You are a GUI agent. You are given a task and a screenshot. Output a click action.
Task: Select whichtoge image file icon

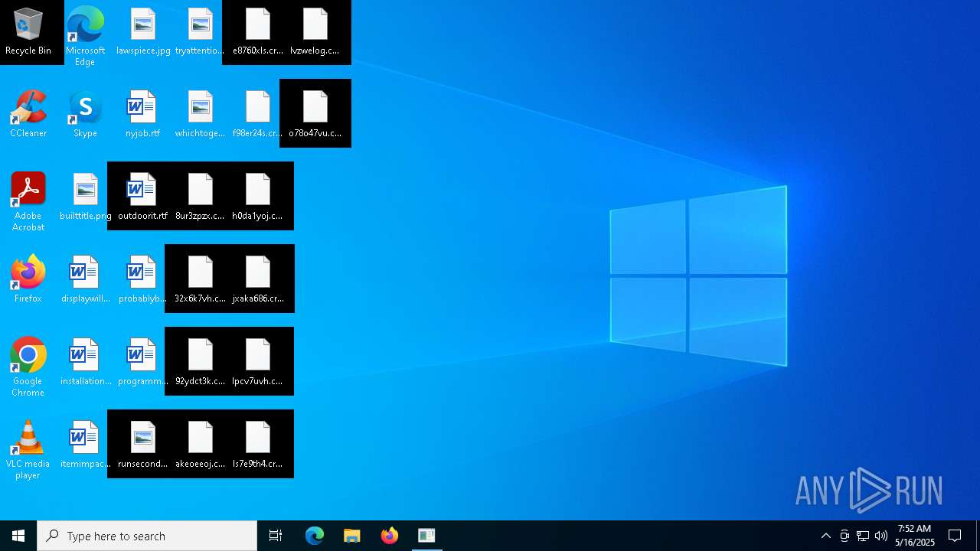coord(200,115)
